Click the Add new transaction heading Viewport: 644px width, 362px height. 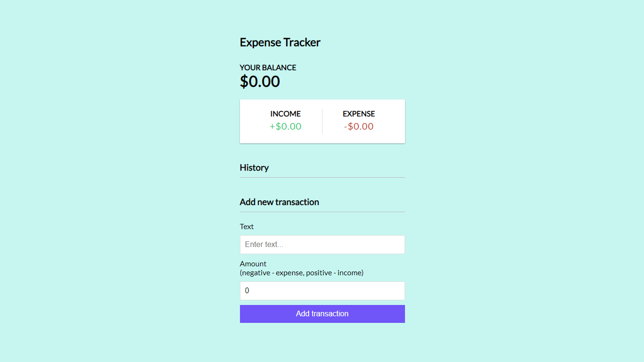(279, 202)
